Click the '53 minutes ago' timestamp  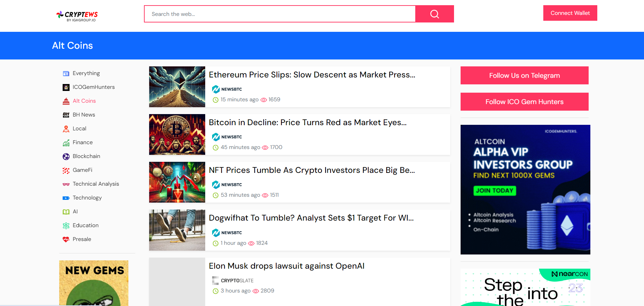tap(241, 195)
